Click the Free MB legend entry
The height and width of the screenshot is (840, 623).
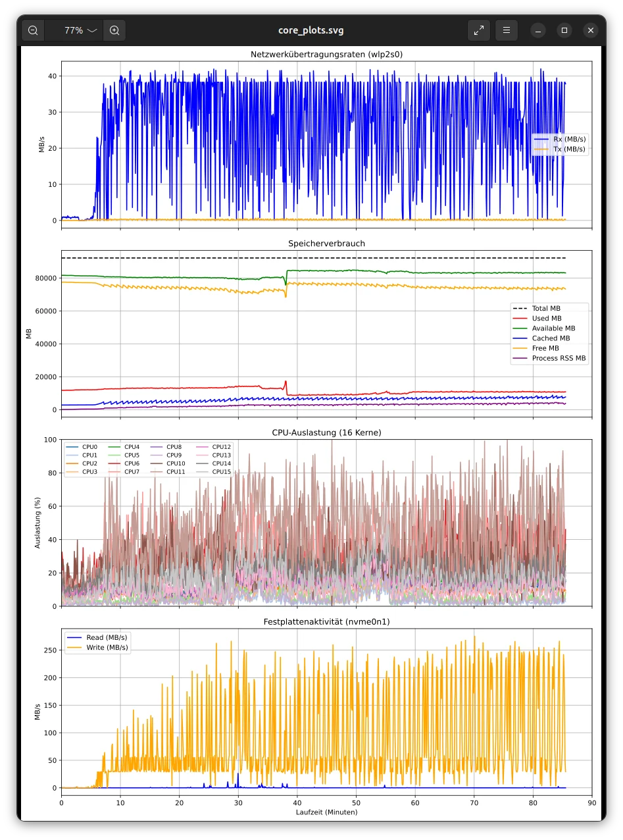536,348
